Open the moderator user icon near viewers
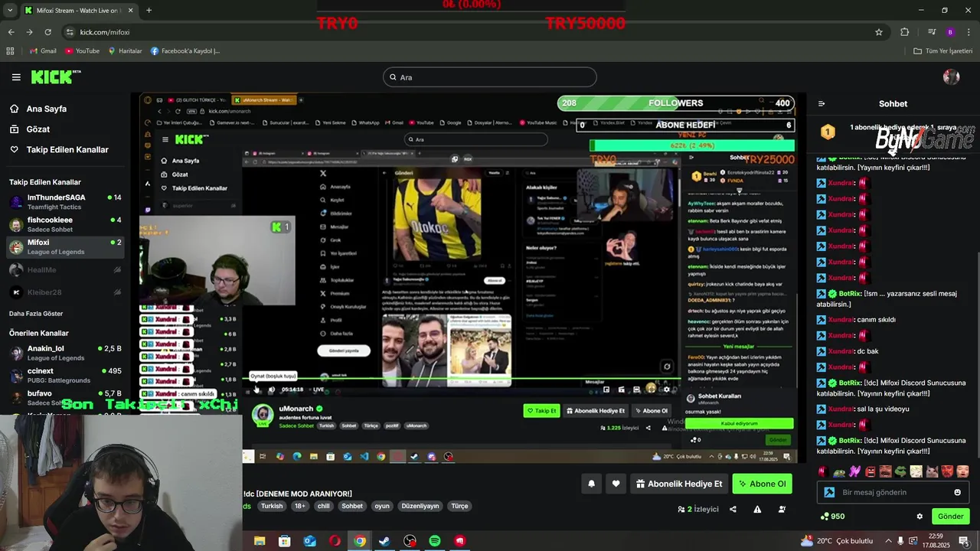The image size is (980, 551). click(x=782, y=509)
